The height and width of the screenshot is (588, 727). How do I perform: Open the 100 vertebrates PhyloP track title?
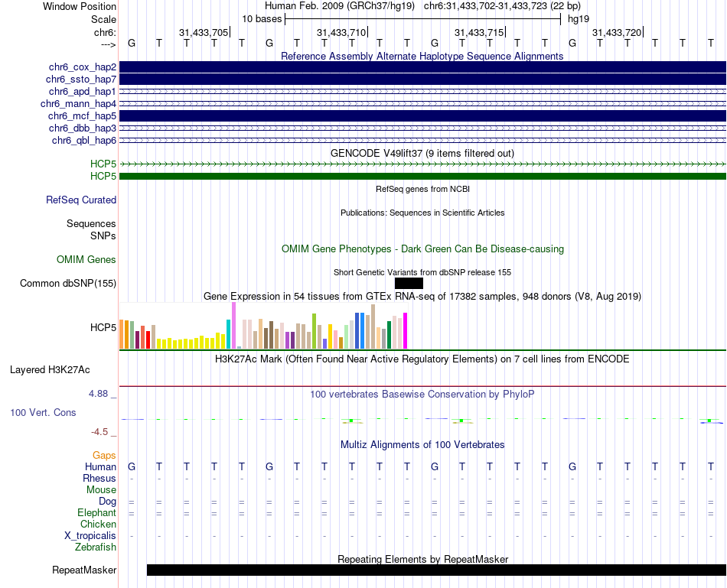(x=422, y=395)
